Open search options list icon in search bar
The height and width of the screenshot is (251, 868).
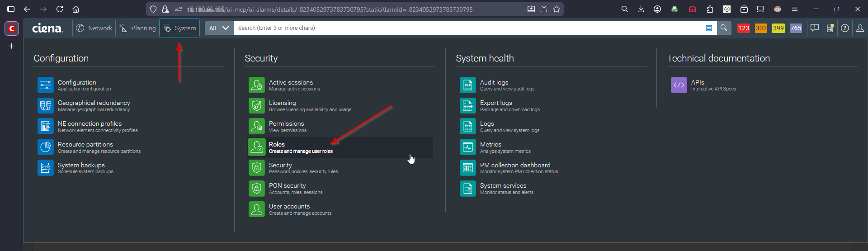[x=709, y=28]
